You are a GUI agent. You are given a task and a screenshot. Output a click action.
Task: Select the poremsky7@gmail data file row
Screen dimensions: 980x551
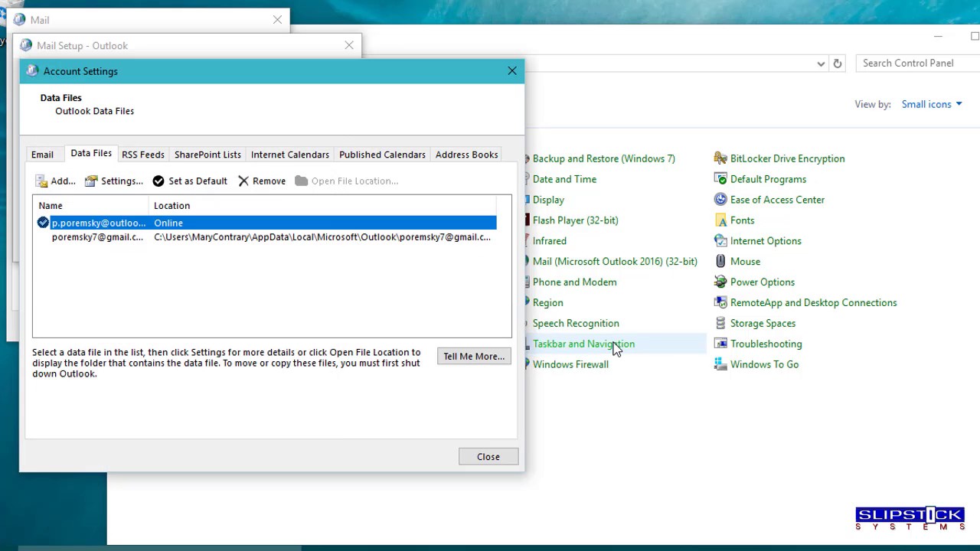click(266, 237)
